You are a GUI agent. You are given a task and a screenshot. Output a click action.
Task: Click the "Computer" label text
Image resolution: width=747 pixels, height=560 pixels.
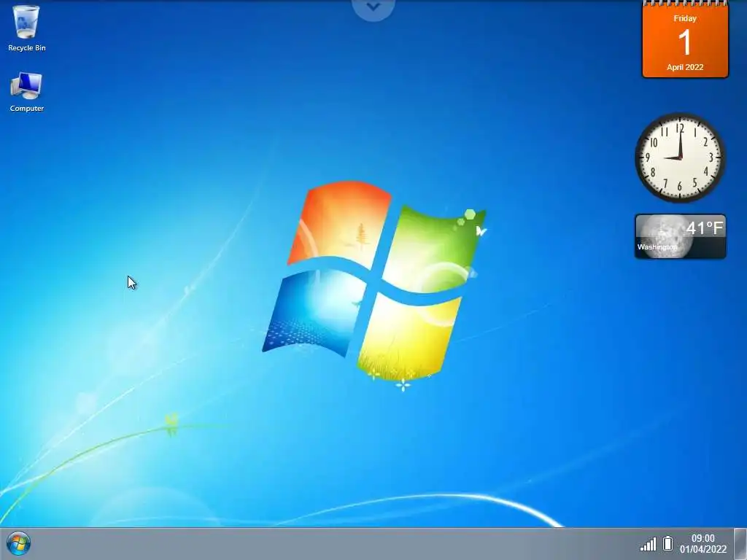[27, 108]
